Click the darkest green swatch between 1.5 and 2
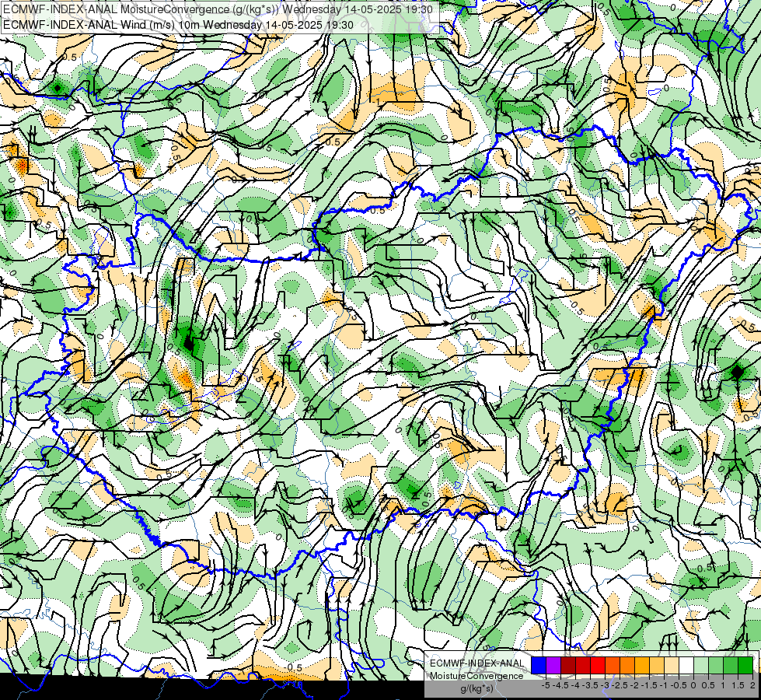 click(x=745, y=665)
